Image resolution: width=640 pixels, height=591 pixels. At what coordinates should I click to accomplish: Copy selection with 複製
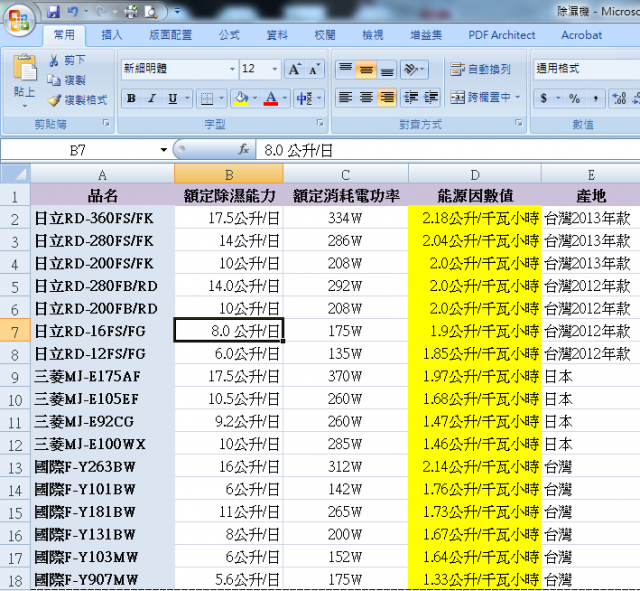tap(66, 80)
